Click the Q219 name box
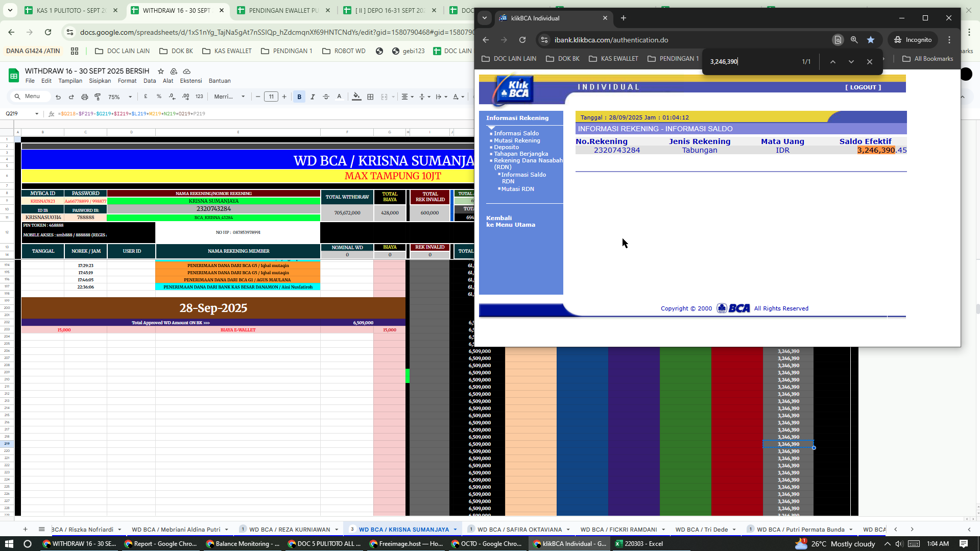Viewport: 980px width, 551px height. 22,113
